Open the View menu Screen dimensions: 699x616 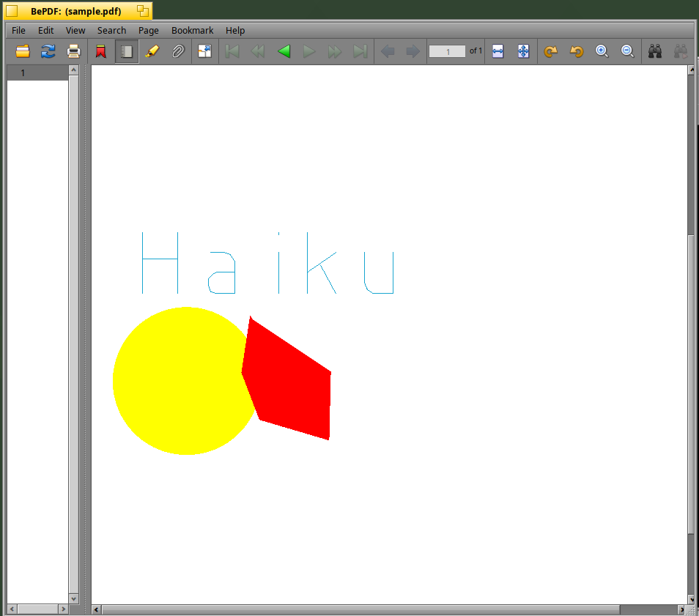tap(75, 30)
